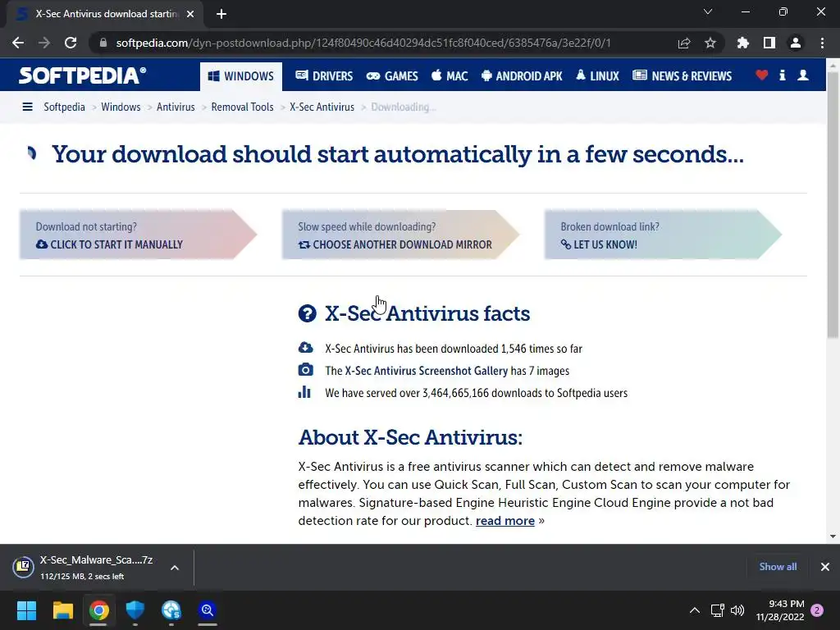Viewport: 840px width, 630px height.
Task: Open the globe app in the taskbar
Action: (x=171, y=610)
